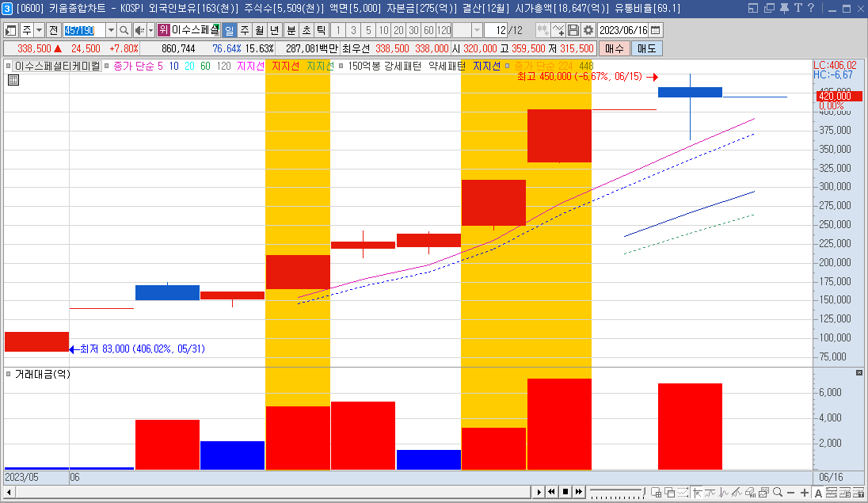Open the sound options dropdown arrow
This screenshot has height=503, width=868.
[150, 30]
